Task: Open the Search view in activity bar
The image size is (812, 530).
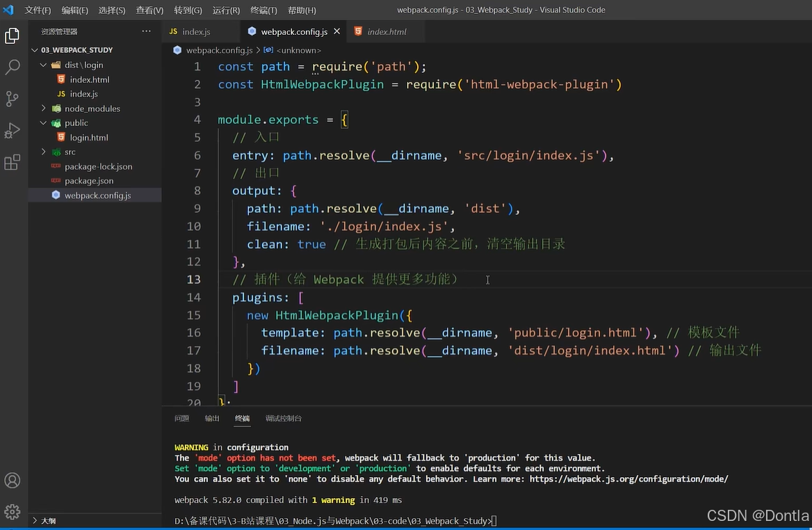Action: (x=12, y=67)
